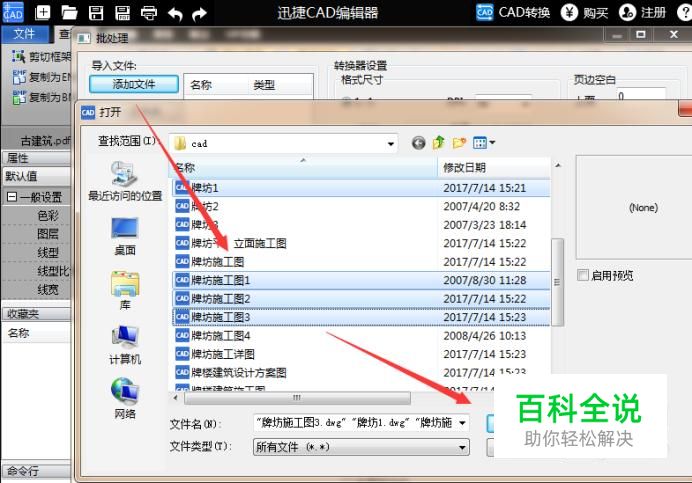Click the 属性 panel header
The width and height of the screenshot is (692, 483).
[x=36, y=158]
